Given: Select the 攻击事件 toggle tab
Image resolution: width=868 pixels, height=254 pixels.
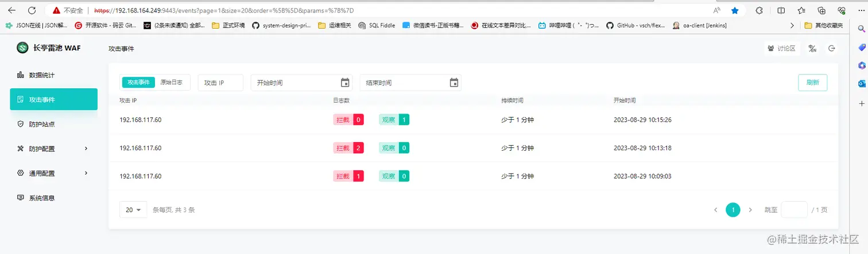Looking at the screenshot, I should point(138,83).
